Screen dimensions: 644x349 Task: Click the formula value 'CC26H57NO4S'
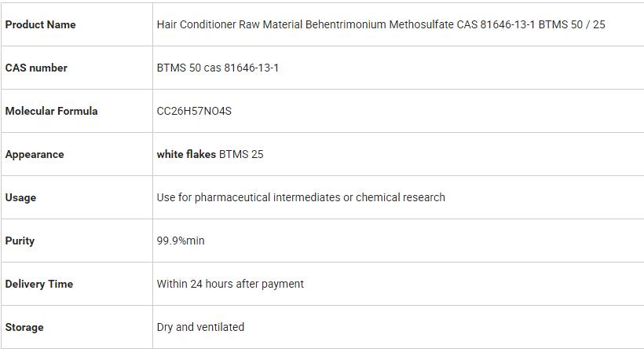[194, 111]
